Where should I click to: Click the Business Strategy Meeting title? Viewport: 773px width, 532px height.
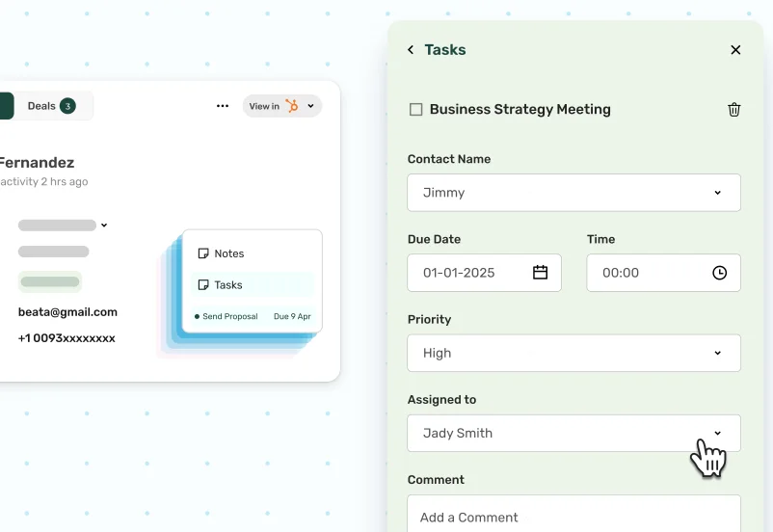pyautogui.click(x=520, y=110)
